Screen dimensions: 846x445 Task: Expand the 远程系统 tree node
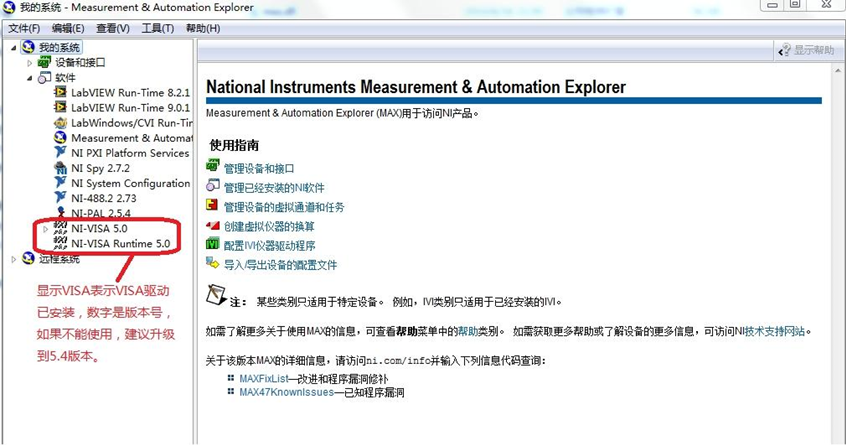(x=13, y=259)
